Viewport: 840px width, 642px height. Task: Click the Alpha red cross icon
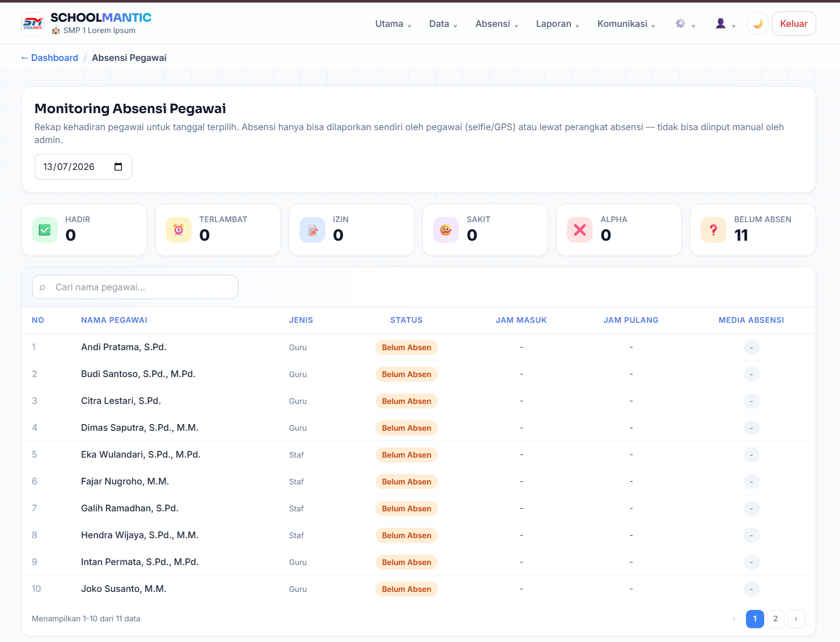click(x=580, y=230)
